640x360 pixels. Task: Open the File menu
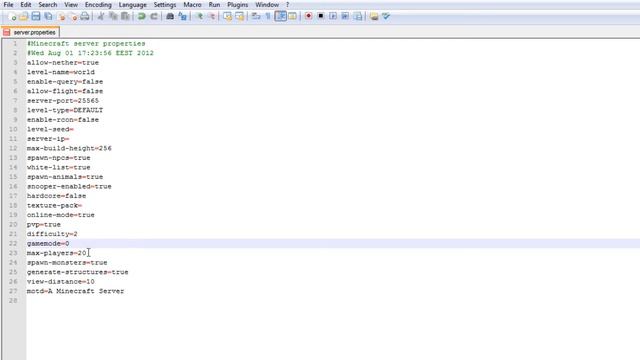pos(8,5)
